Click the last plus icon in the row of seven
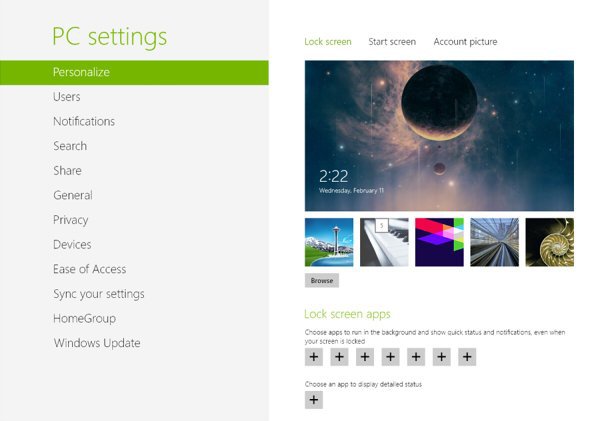 [467, 356]
